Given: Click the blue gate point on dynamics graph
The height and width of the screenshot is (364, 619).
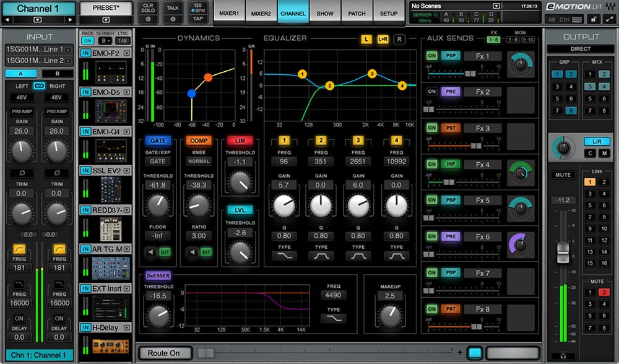Looking at the screenshot, I should [x=192, y=93].
